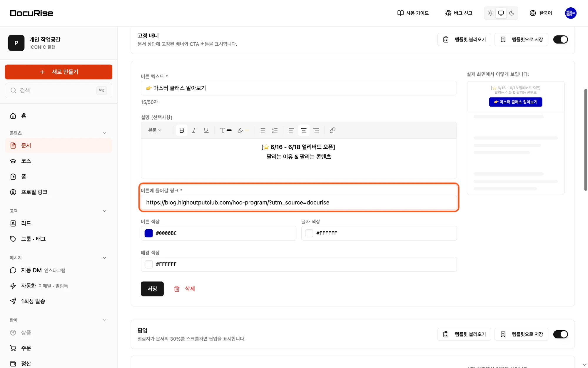Click trash icon to delete banner
The width and height of the screenshot is (588, 368).
(x=177, y=289)
